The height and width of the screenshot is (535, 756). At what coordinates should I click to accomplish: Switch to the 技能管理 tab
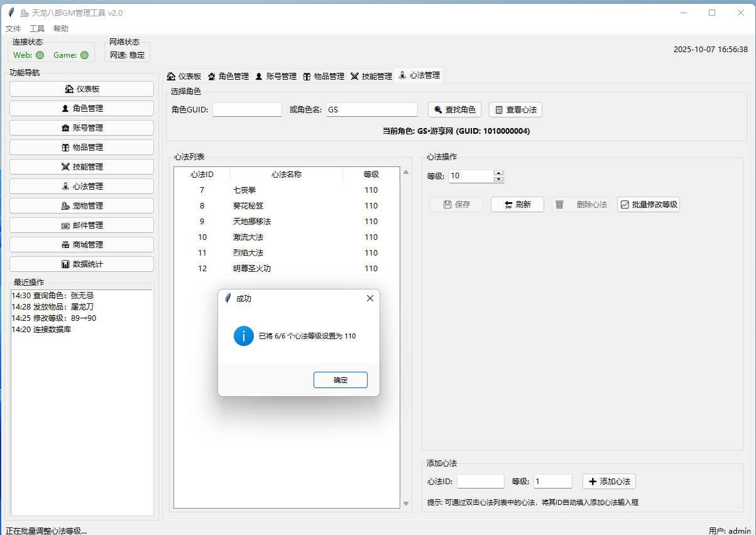point(371,76)
